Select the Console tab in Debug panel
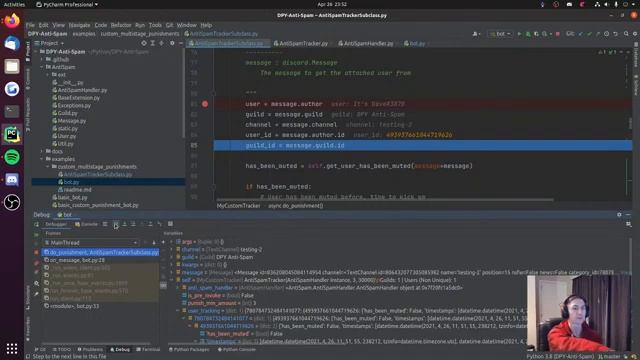The width and height of the screenshot is (640, 360). click(x=87, y=224)
